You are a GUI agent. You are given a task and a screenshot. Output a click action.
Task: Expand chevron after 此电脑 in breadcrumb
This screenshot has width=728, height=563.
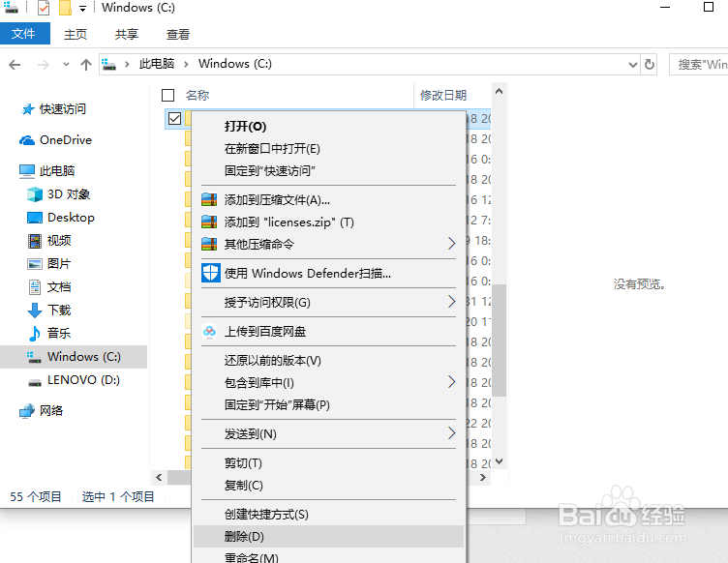pyautogui.click(x=186, y=64)
